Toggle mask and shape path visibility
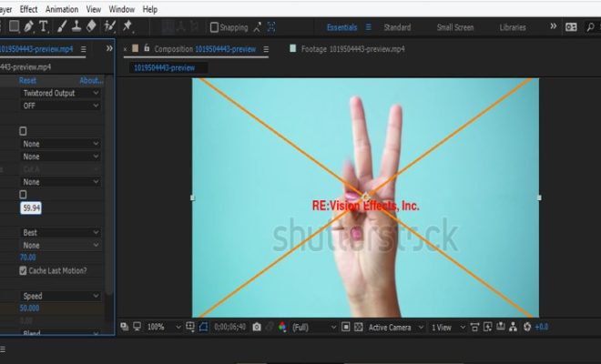601x364 pixels. coord(204,327)
